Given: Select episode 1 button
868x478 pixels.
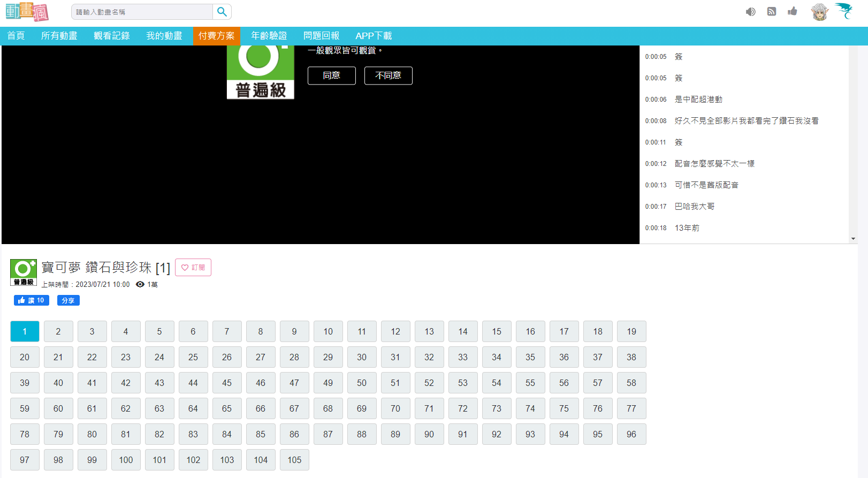Looking at the screenshot, I should point(25,331).
